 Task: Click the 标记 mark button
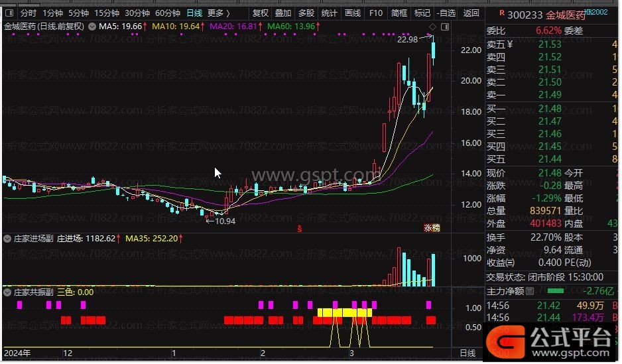[x=422, y=13]
